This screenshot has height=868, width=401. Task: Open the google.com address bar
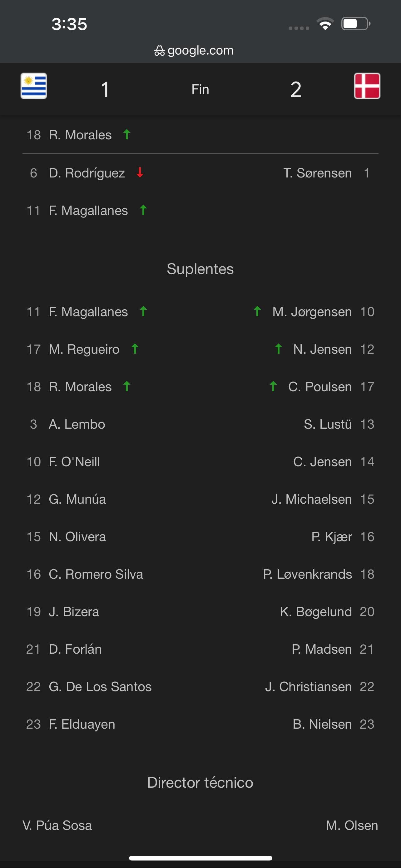coord(194,51)
